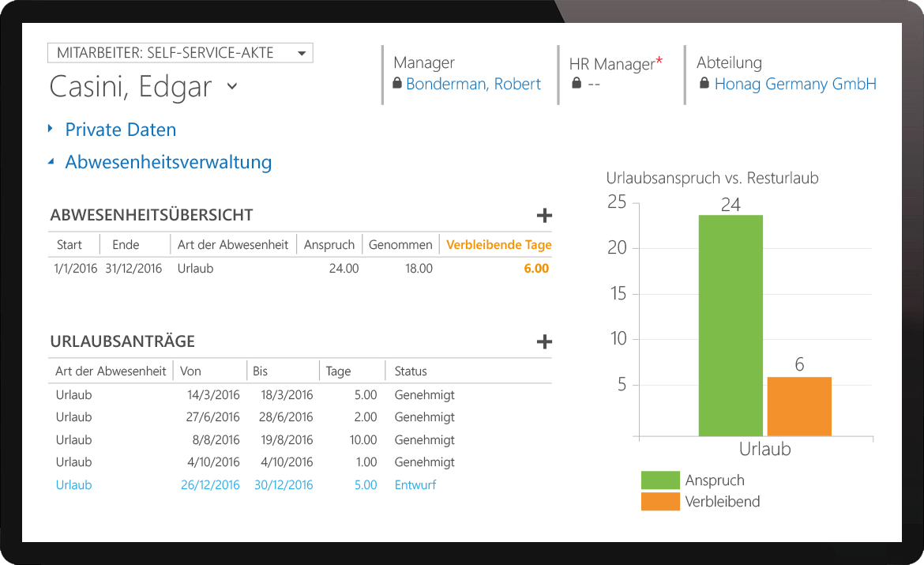
Task: Click the plus icon beside Abwesenheitsübersicht
Action: click(x=544, y=216)
